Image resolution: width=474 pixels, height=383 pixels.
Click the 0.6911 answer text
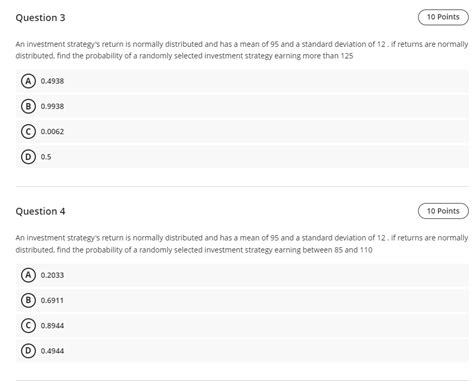tap(52, 300)
